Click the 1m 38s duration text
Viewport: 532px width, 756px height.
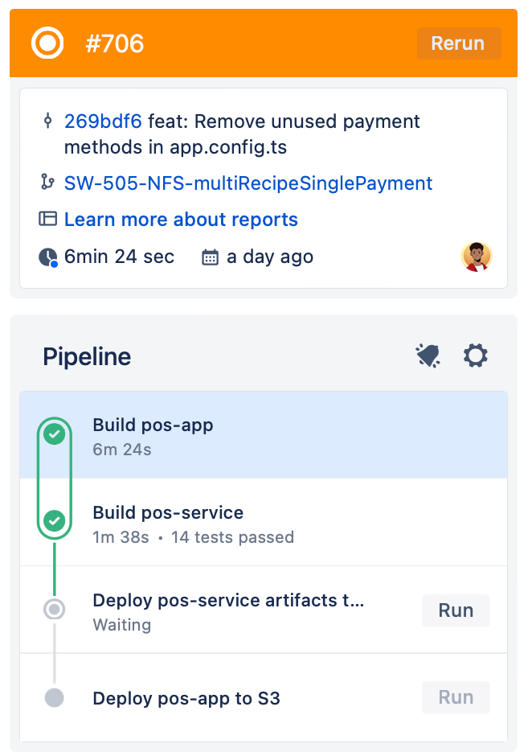coord(121,537)
